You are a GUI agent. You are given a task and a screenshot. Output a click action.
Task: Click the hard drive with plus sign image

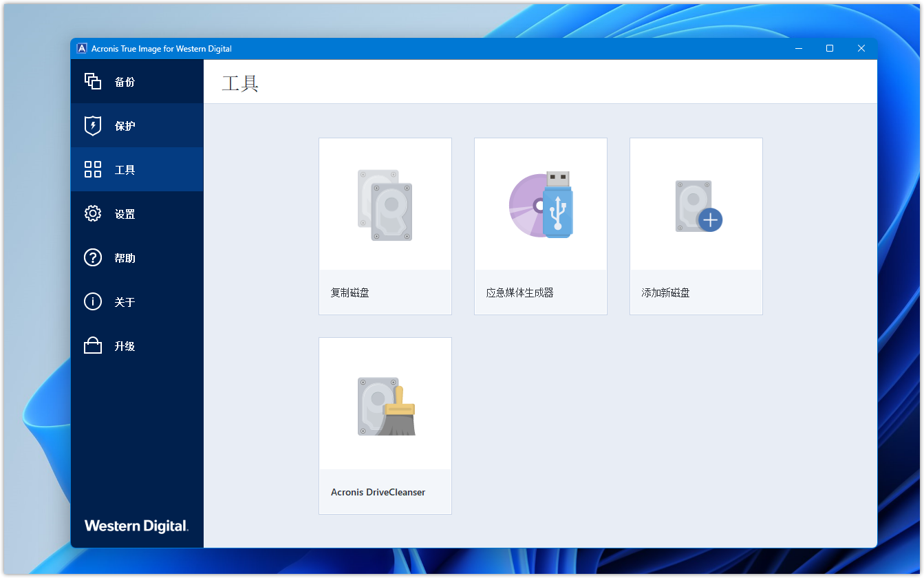(x=698, y=206)
